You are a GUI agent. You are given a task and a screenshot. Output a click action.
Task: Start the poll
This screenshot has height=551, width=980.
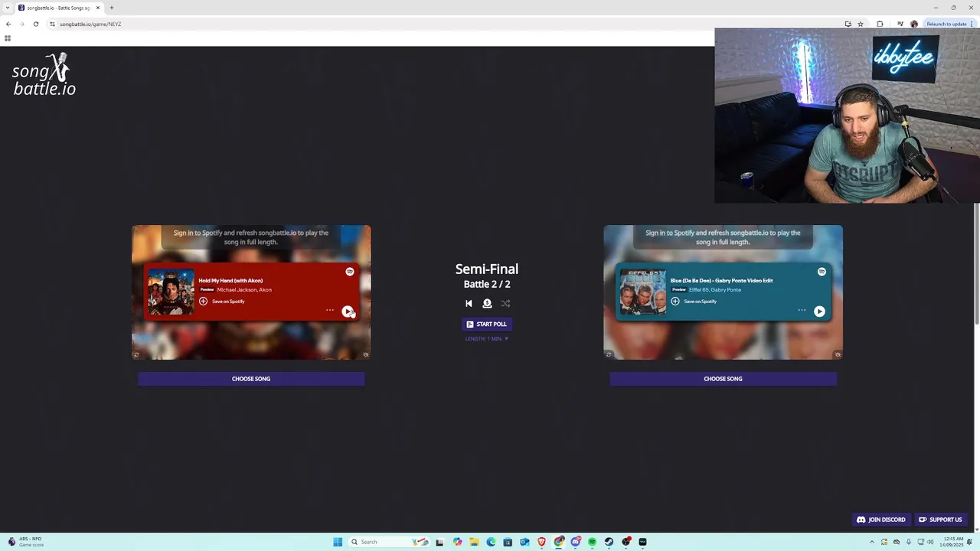[x=487, y=324]
